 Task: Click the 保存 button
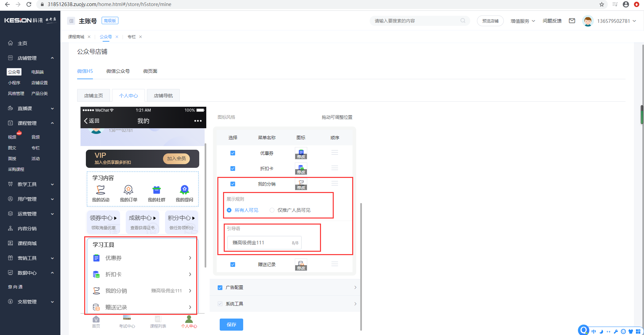[x=231, y=325]
